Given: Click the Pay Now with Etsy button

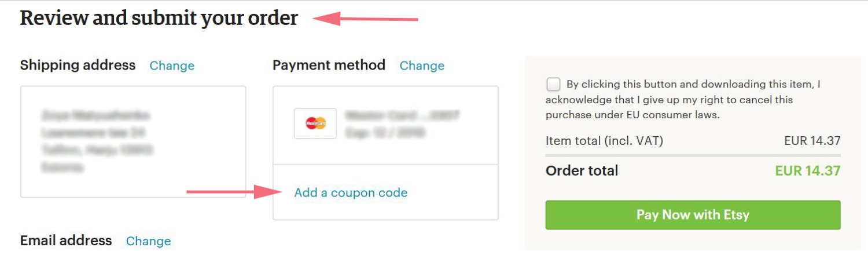Looking at the screenshot, I should tap(693, 215).
